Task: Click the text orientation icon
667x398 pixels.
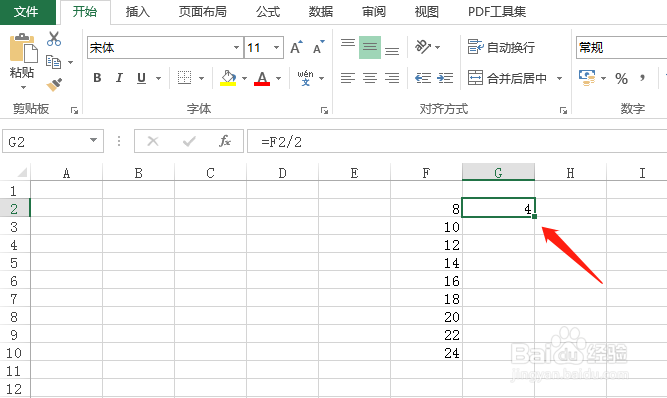Action: coord(423,46)
